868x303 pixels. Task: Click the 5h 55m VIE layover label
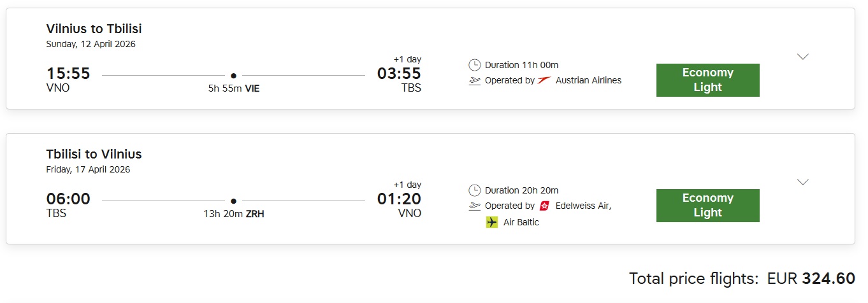coord(233,88)
